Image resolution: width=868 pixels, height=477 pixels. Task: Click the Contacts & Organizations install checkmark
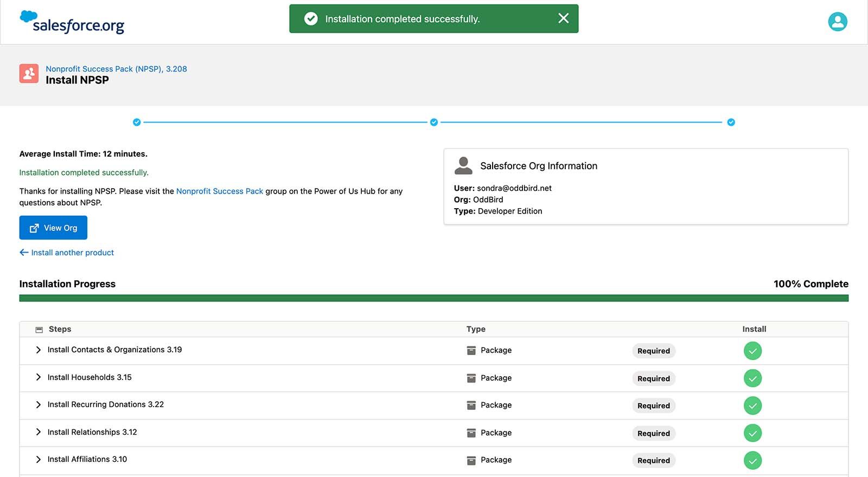pyautogui.click(x=752, y=351)
